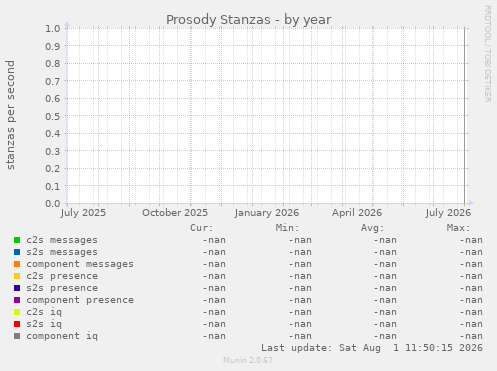Click the Avg value for s2s presence
The image size is (497, 371).
(385, 288)
